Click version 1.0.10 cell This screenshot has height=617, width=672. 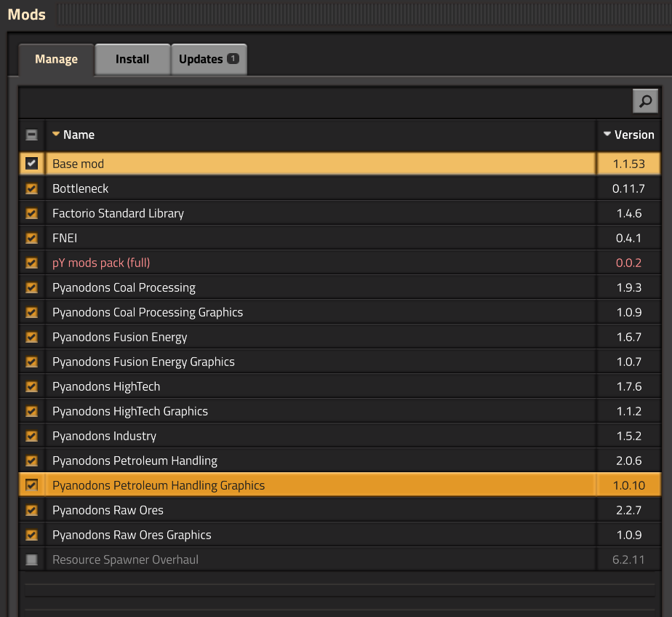628,485
